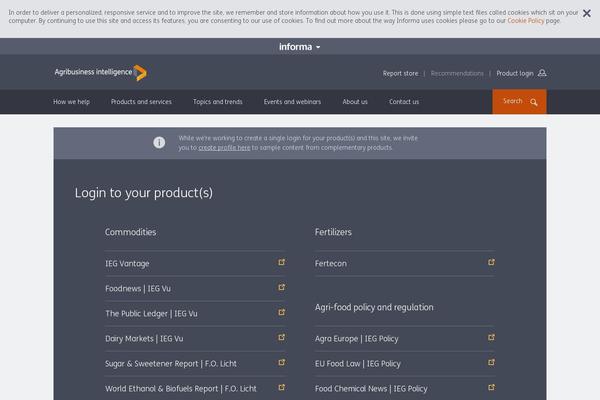
Task: Click the external link icon for Food Chemical News
Action: pyautogui.click(x=491, y=387)
